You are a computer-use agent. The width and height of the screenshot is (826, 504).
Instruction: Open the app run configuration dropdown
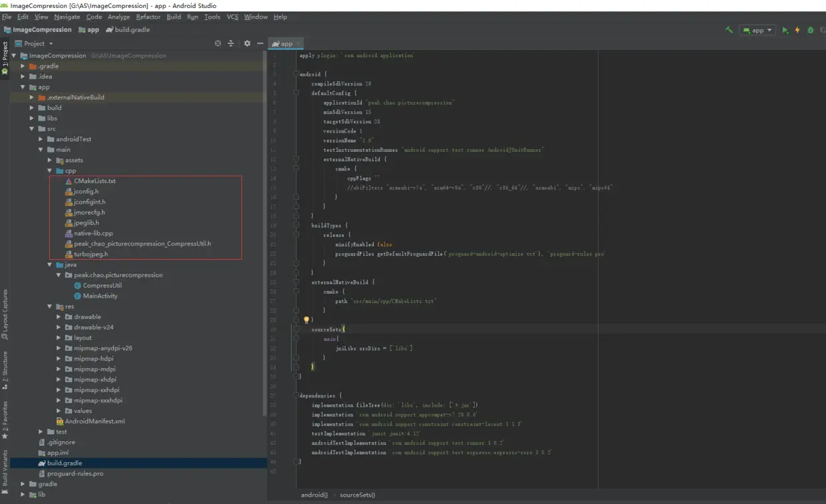tap(757, 30)
